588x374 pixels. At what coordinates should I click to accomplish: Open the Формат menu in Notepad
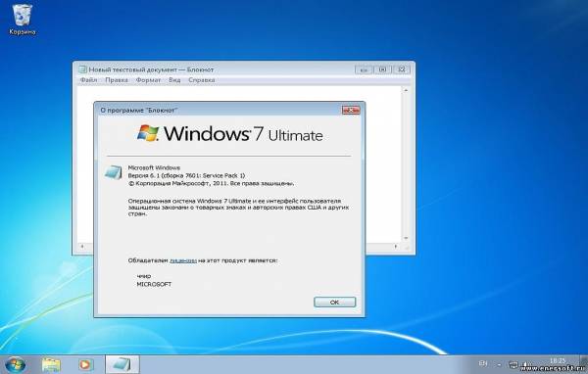point(148,80)
